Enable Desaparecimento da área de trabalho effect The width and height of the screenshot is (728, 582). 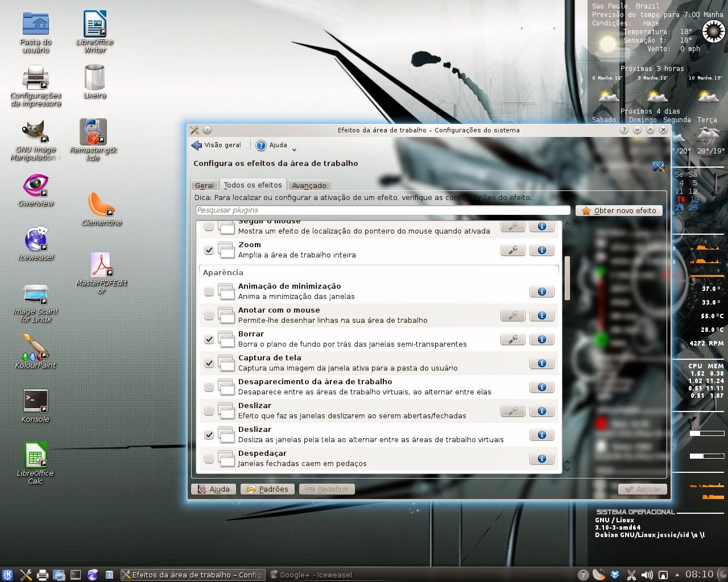pyautogui.click(x=209, y=386)
